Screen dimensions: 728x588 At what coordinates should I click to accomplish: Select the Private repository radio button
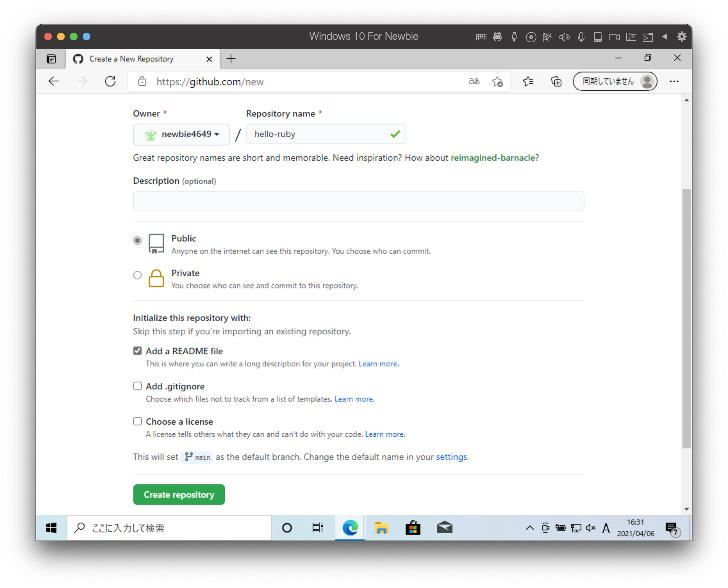click(137, 275)
